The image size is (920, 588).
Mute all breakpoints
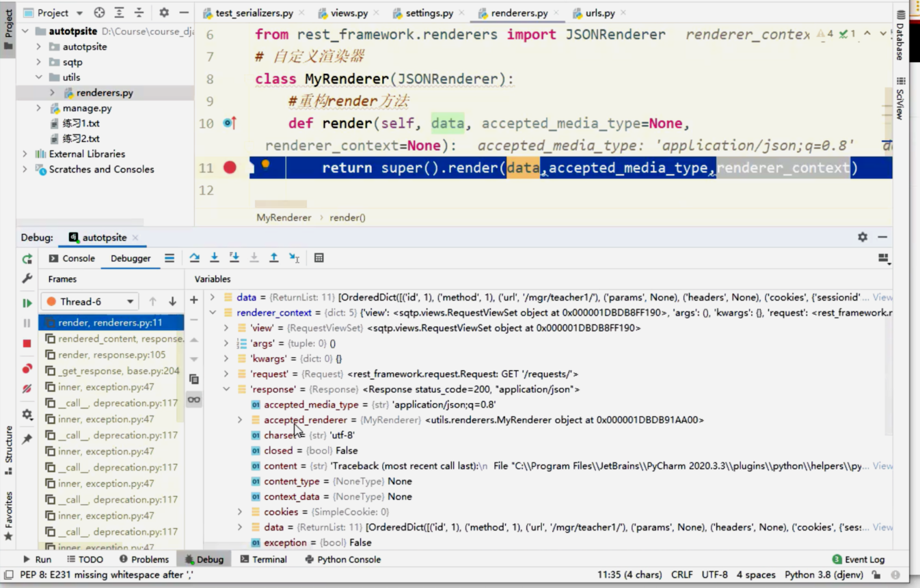click(27, 389)
